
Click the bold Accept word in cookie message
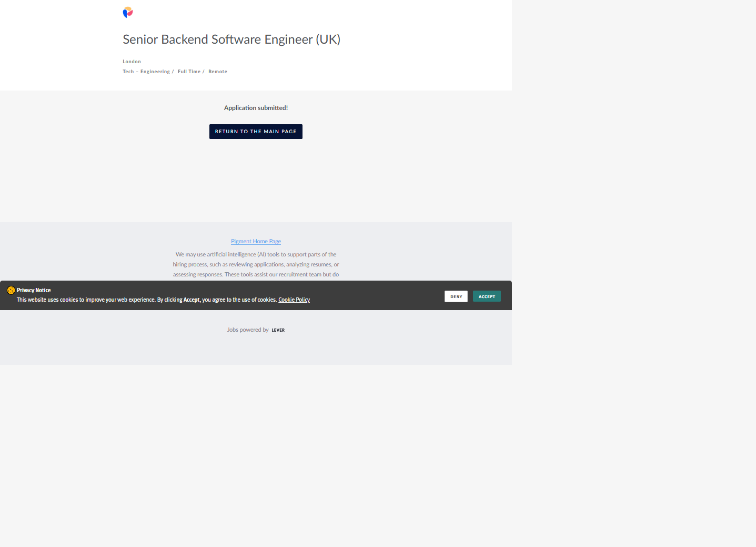(191, 300)
